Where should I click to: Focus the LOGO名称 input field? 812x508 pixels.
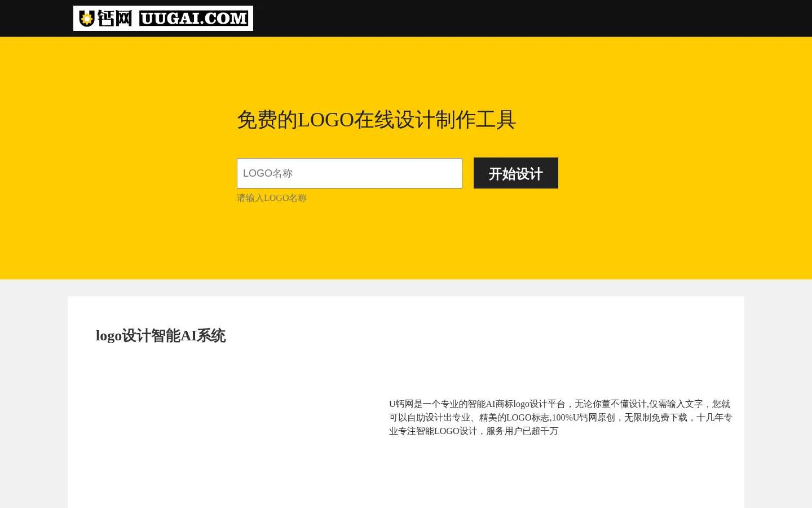point(350,173)
